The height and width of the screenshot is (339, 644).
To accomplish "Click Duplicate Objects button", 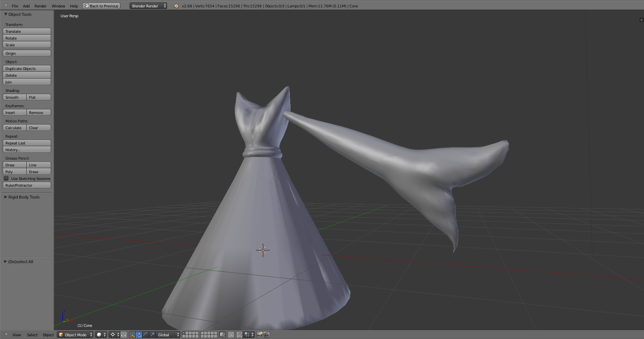I will 27,68.
